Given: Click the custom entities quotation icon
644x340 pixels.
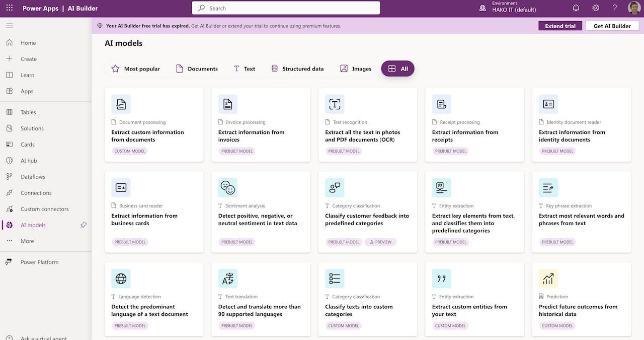Looking at the screenshot, I should click(442, 279).
